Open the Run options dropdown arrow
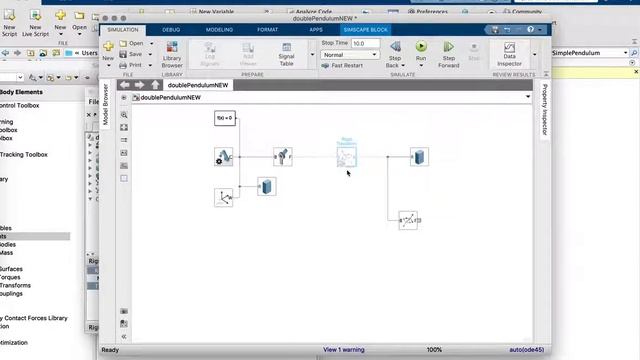 coord(421,65)
